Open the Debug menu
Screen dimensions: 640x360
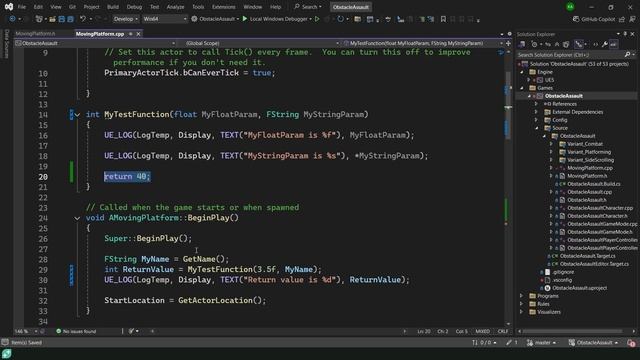[134, 7]
